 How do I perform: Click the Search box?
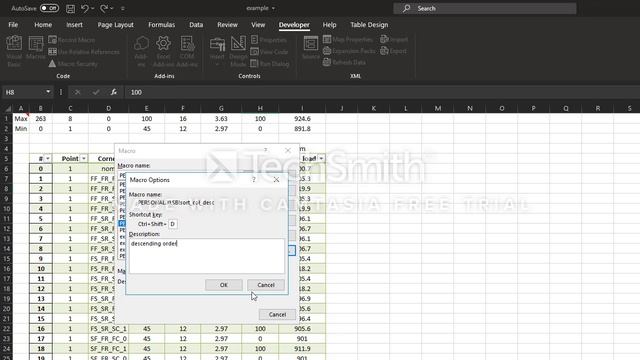[x=485, y=8]
